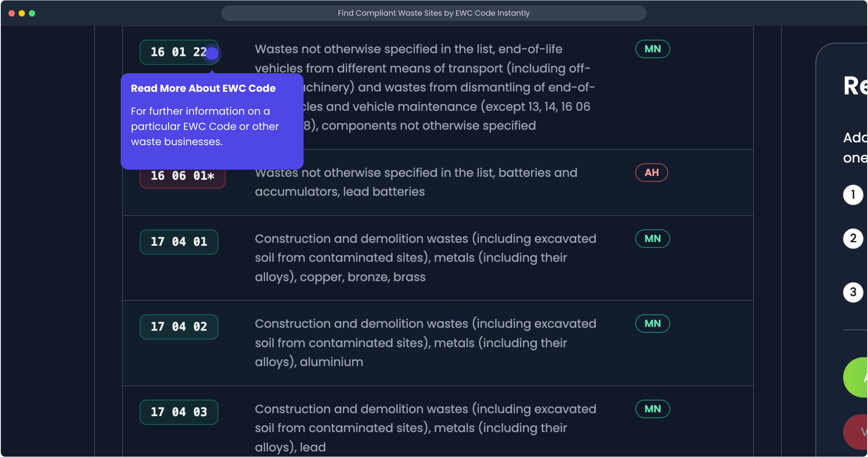The image size is (868, 457).
Task: Click the 17 04 02 aluminium code badge
Action: (178, 327)
